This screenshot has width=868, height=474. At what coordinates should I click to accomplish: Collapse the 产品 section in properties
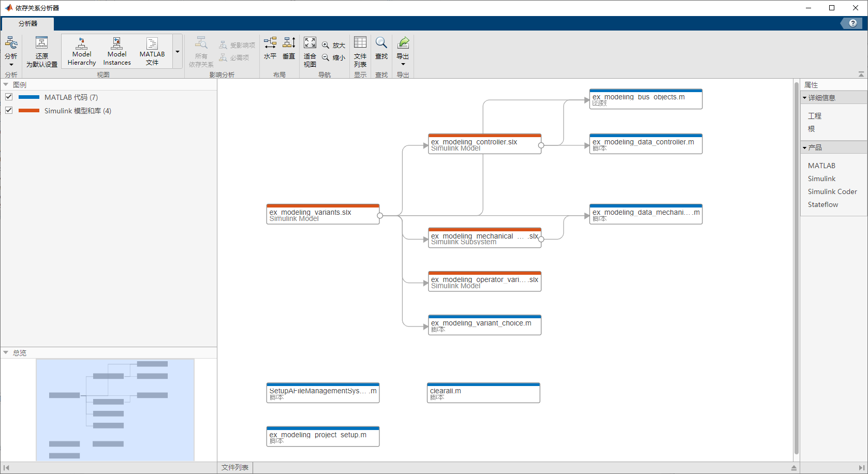pos(804,147)
